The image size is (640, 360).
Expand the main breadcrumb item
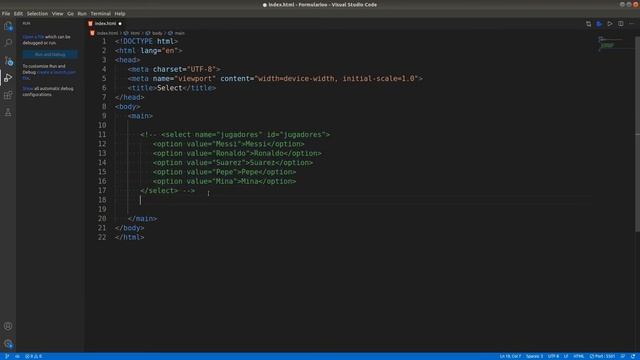click(180, 33)
